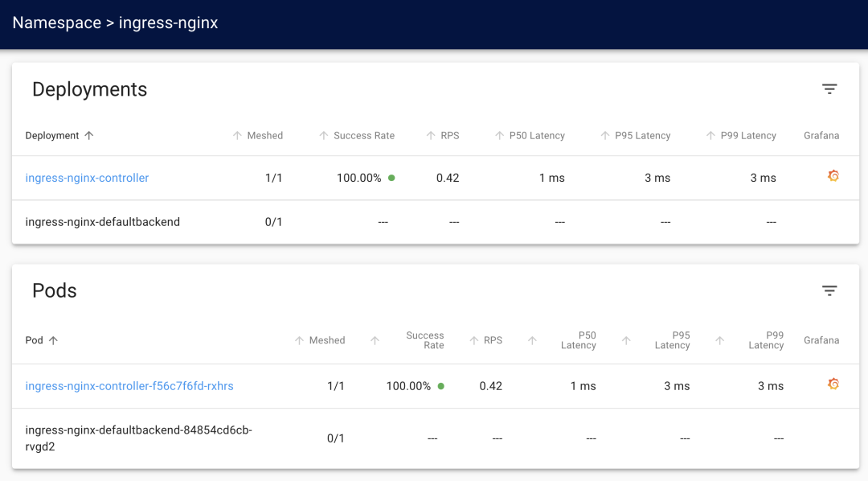The height and width of the screenshot is (481, 868).
Task: Open filter icon in Pods card
Action: point(829,290)
